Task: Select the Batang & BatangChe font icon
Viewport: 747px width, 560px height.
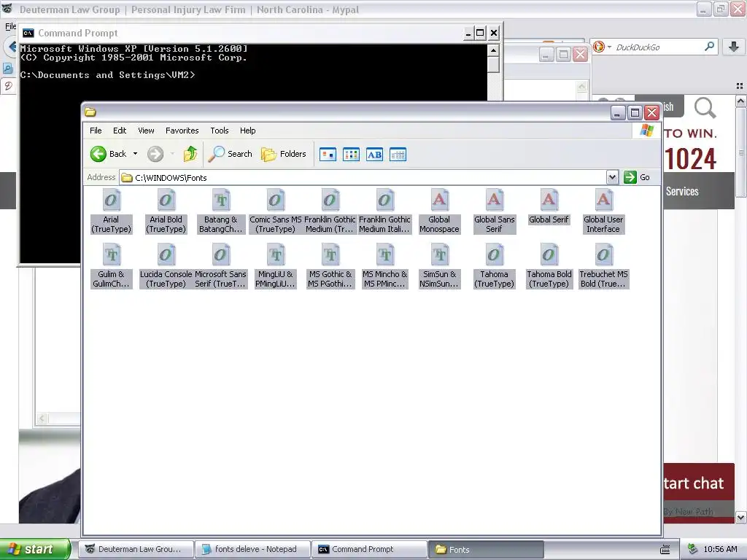Action: click(220, 211)
